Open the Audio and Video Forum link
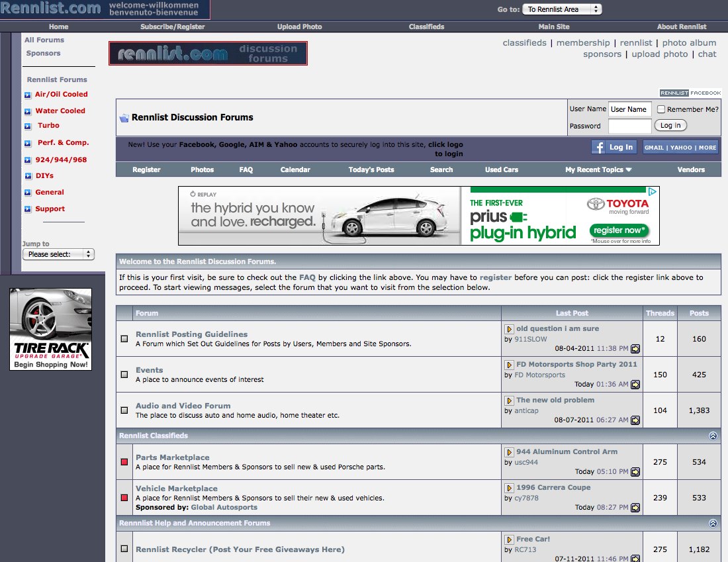728x562 pixels. [183, 406]
